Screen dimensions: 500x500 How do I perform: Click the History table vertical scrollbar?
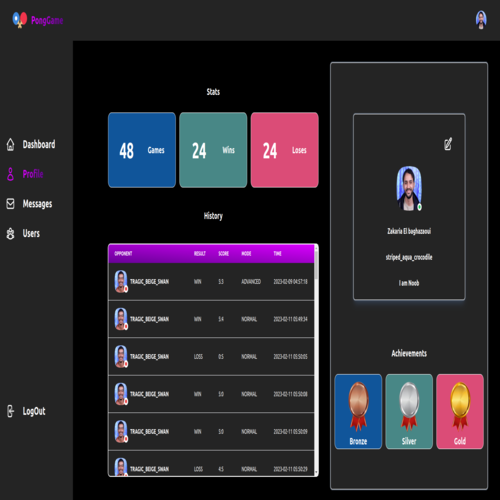coord(316,360)
